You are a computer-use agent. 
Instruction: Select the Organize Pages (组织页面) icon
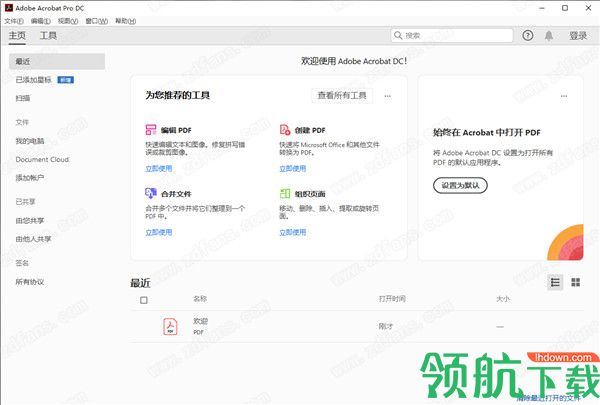pos(285,193)
